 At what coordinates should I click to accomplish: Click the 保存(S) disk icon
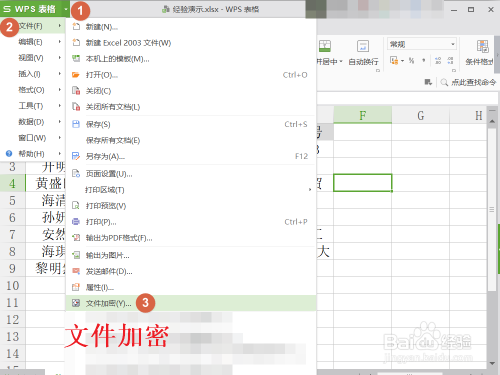[x=76, y=124]
